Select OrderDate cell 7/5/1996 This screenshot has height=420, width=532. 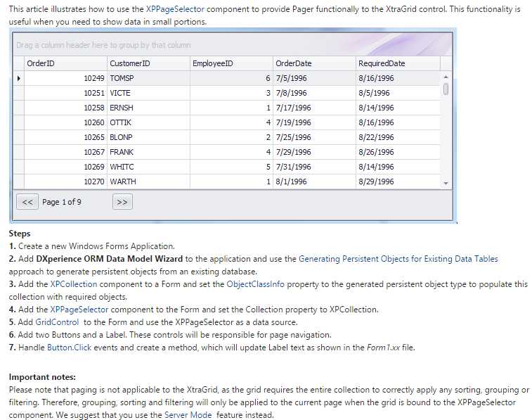coord(315,78)
